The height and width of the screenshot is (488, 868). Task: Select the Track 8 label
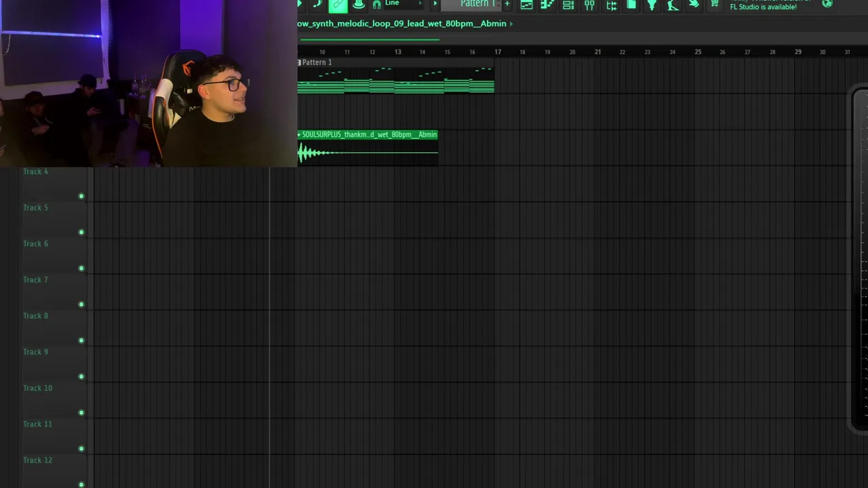click(35, 315)
